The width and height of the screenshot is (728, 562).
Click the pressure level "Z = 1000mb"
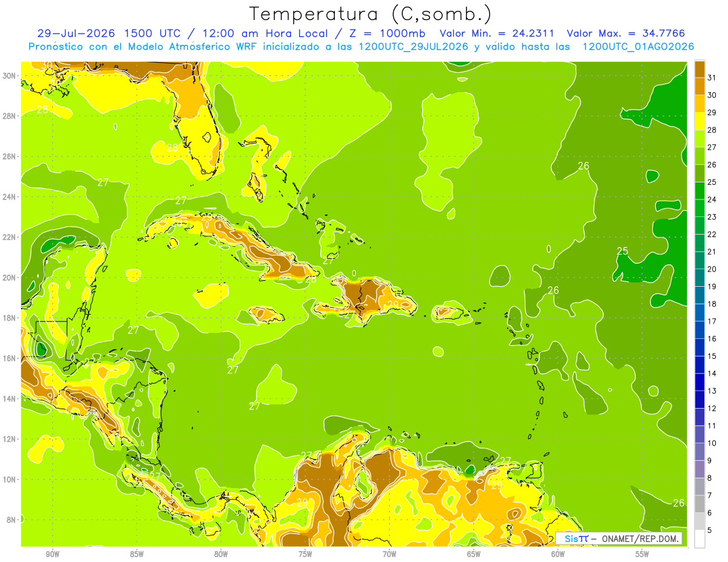pyautogui.click(x=389, y=33)
